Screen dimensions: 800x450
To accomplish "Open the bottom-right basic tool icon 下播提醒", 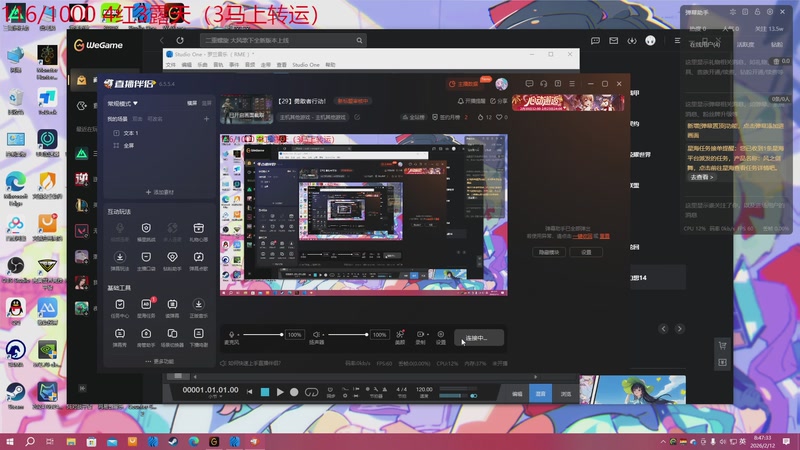I will coord(198,334).
